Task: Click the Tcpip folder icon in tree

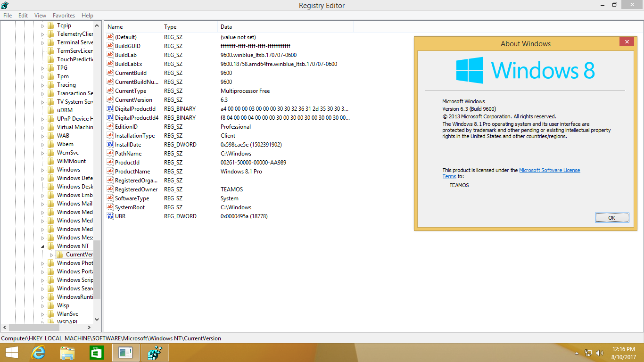Action: pyautogui.click(x=50, y=25)
